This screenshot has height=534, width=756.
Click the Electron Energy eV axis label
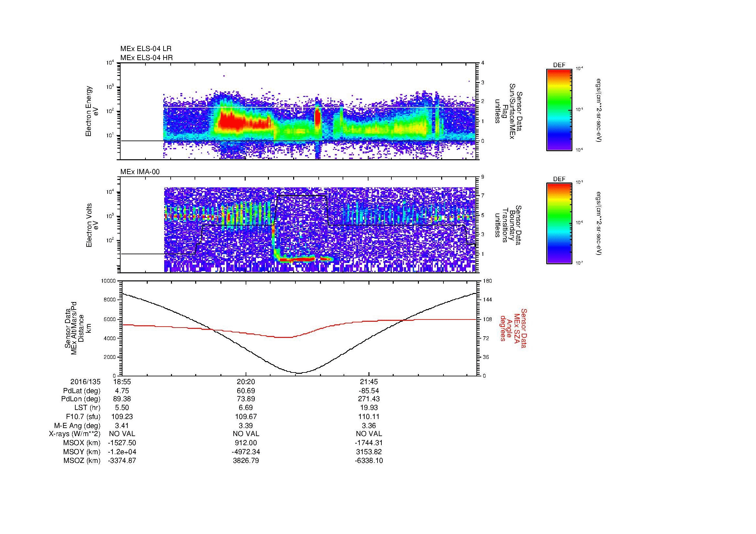91,111
